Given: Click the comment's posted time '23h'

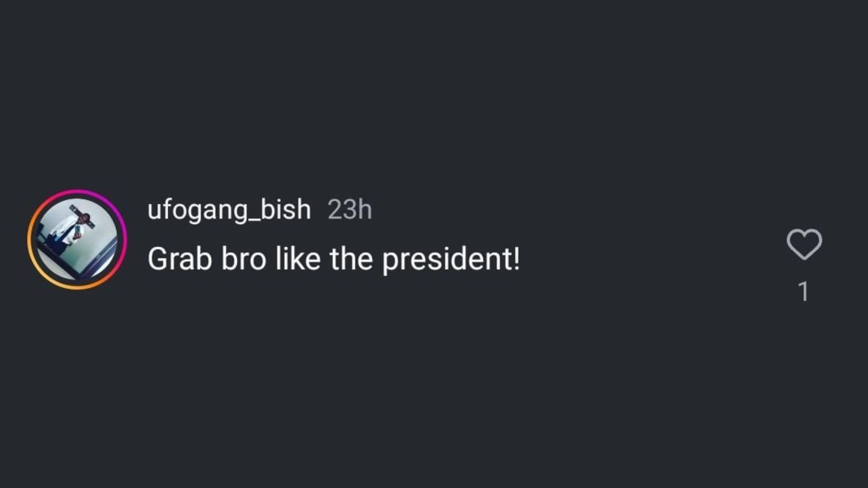Looking at the screenshot, I should click(349, 210).
